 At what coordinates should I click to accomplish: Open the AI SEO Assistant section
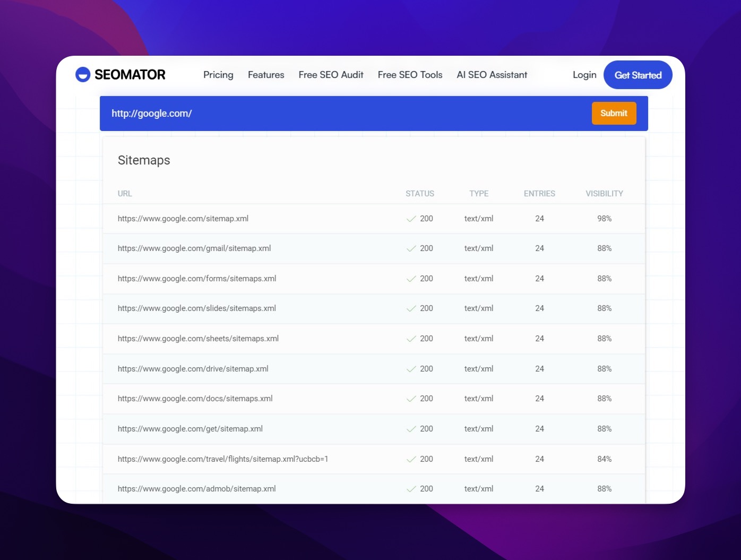[492, 75]
